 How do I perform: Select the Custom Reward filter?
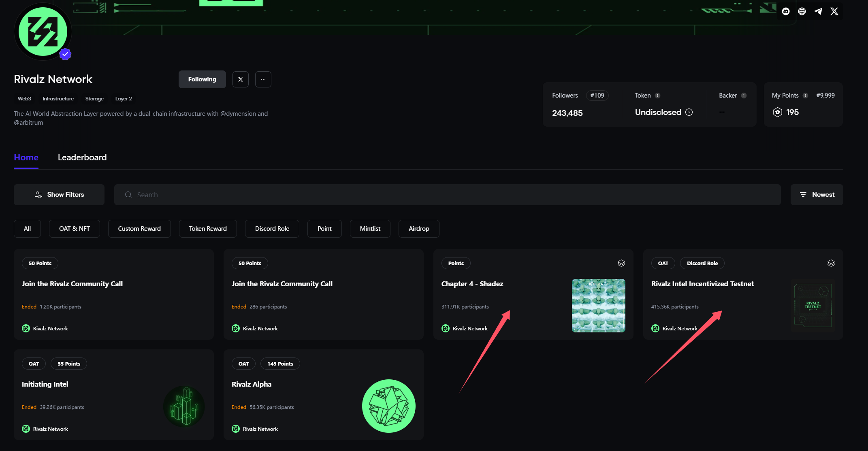click(x=139, y=229)
